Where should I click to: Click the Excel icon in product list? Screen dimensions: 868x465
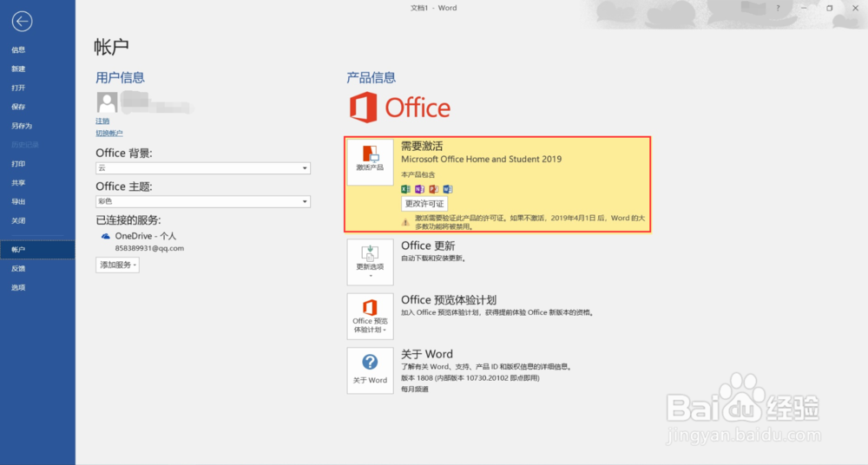[405, 189]
